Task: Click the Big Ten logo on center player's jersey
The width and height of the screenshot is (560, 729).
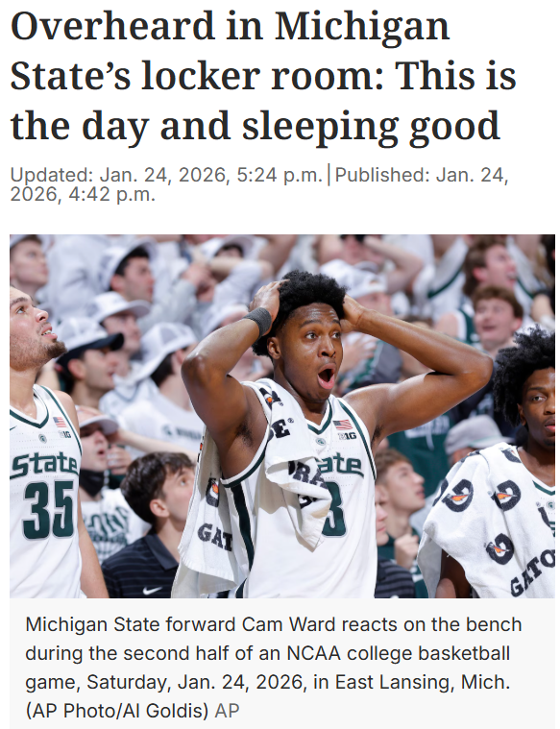Action: [x=347, y=436]
